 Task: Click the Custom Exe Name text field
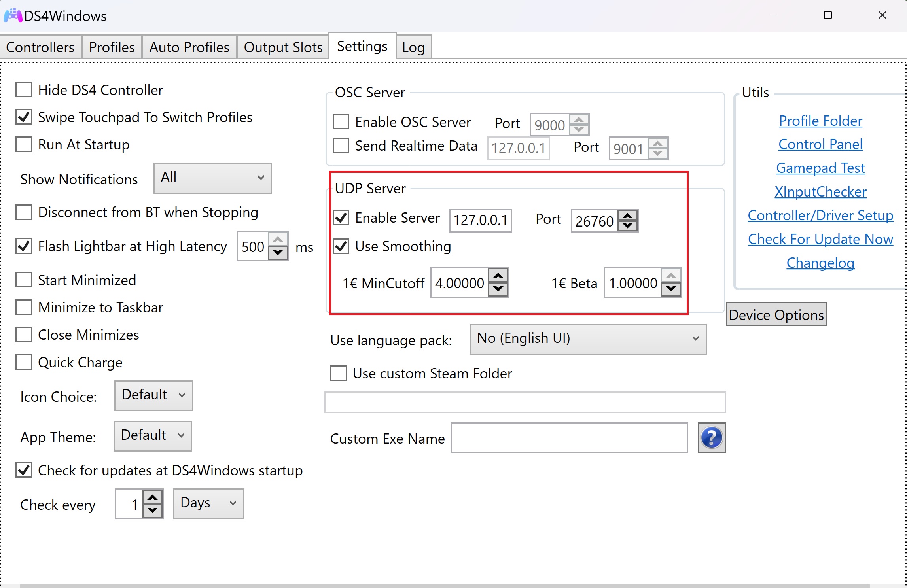pos(570,438)
